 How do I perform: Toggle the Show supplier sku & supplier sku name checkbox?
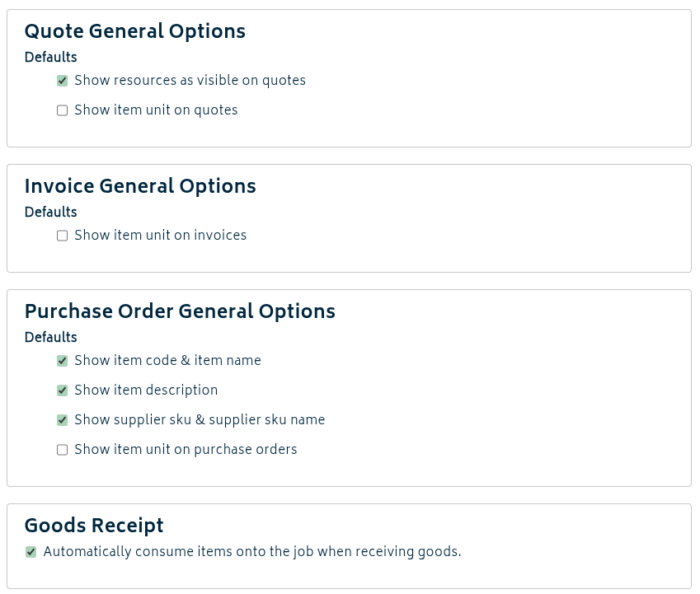click(63, 420)
